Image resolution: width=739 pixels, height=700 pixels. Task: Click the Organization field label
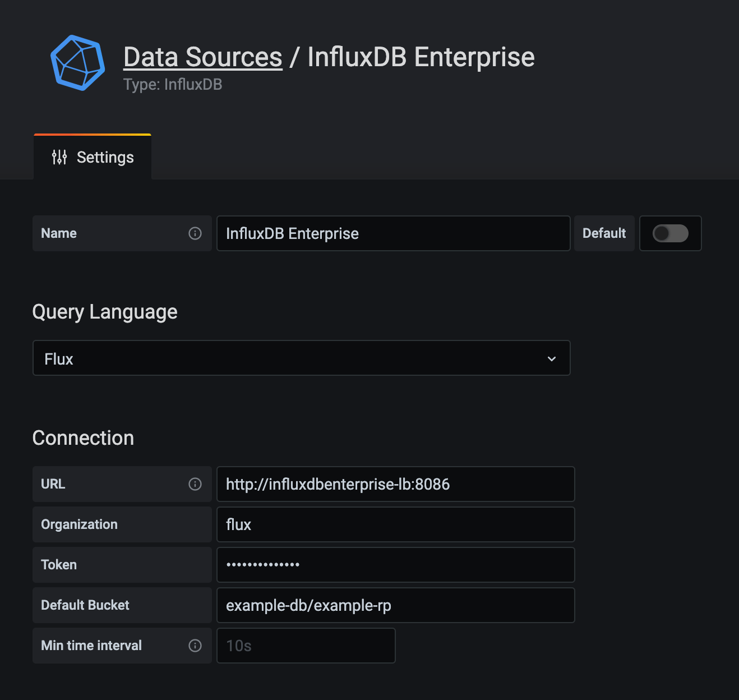coord(79,524)
